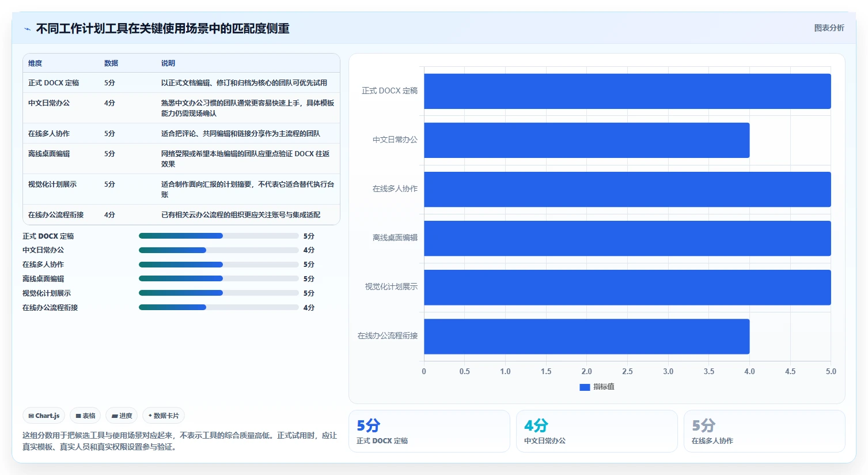Screen dimensions: 868x475
Task: Click the 离线桌面编辑 bar in chart
Action: [627, 238]
